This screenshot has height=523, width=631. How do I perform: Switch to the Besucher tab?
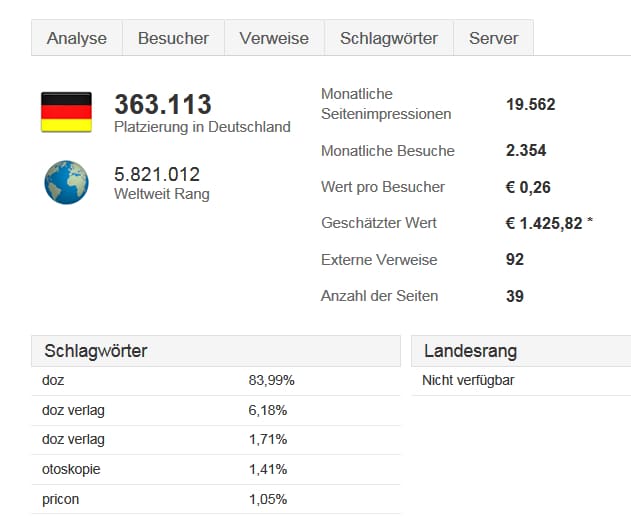[173, 38]
